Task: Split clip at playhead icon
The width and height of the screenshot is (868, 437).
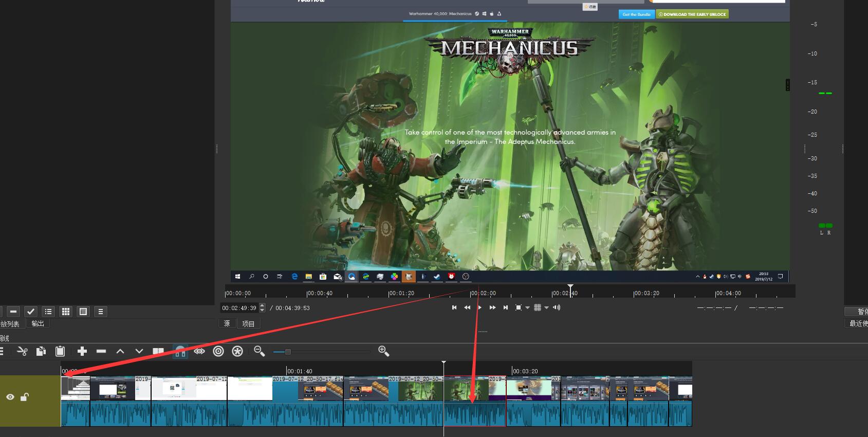Action: [158, 351]
